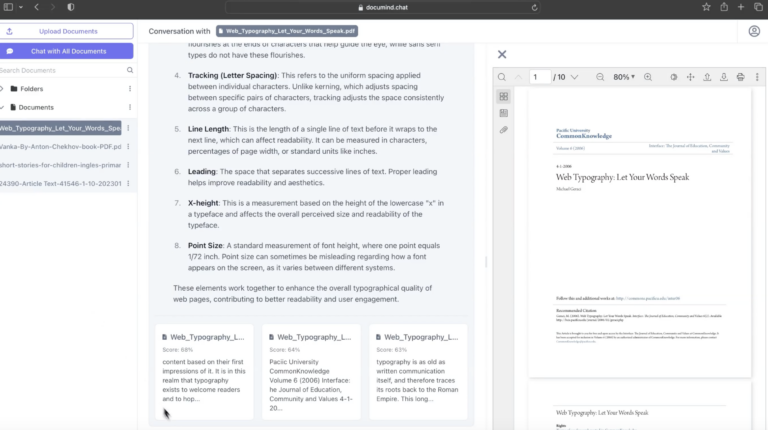Viewport: 768px width, 430px height.
Task: Click the commons.pacificu.edu link in PDF
Action: [648, 298]
